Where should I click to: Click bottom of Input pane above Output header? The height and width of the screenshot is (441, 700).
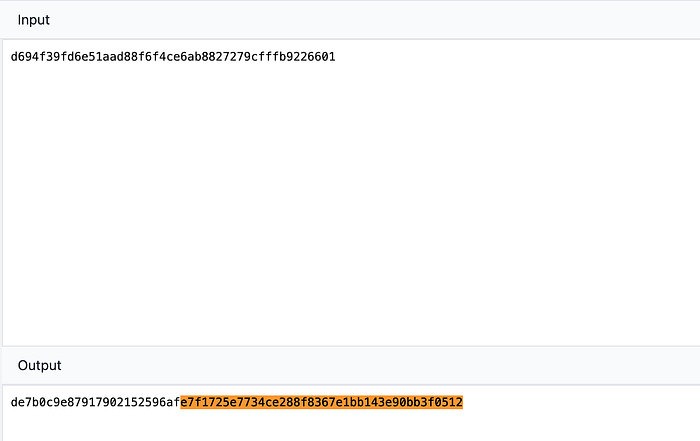[350, 335]
